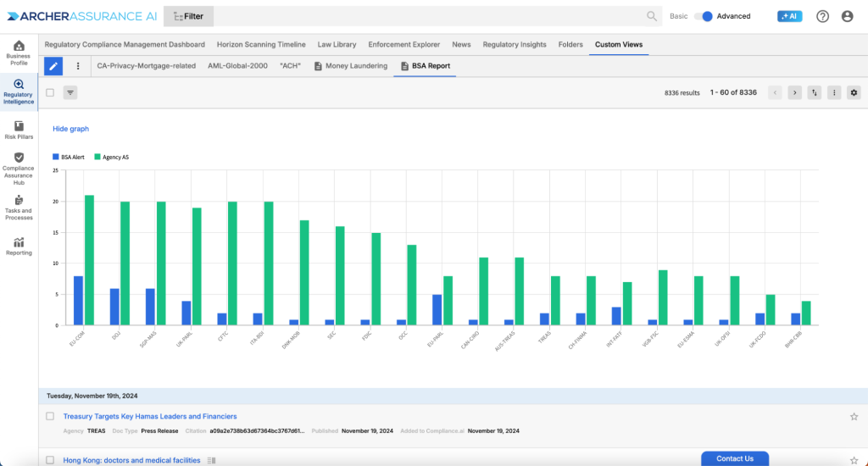Click the SEC axis label
The height and width of the screenshot is (466, 868).
[331, 335]
